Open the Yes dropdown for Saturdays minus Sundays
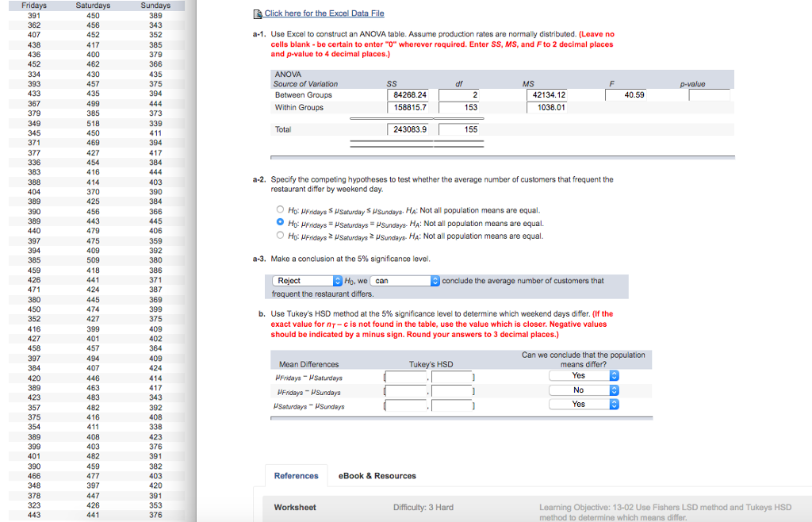The width and height of the screenshot is (812, 522). click(x=584, y=404)
